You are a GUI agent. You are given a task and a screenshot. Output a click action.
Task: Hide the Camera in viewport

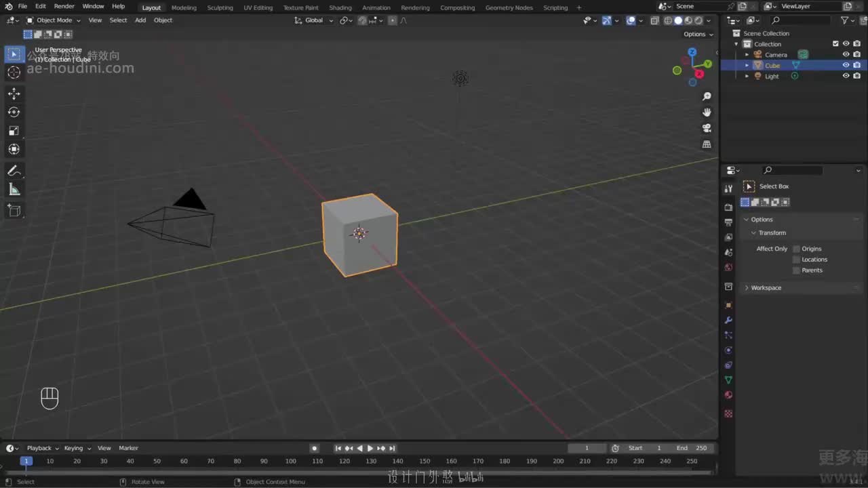(x=846, y=55)
